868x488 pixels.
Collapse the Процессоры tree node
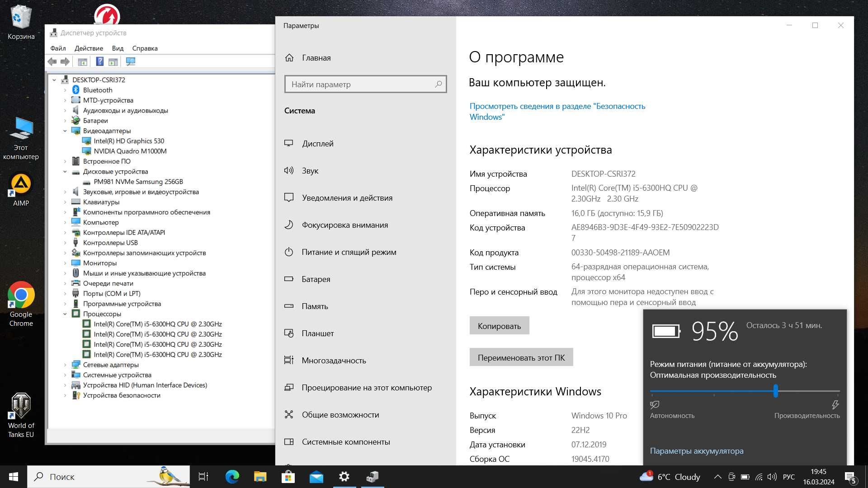click(x=65, y=314)
